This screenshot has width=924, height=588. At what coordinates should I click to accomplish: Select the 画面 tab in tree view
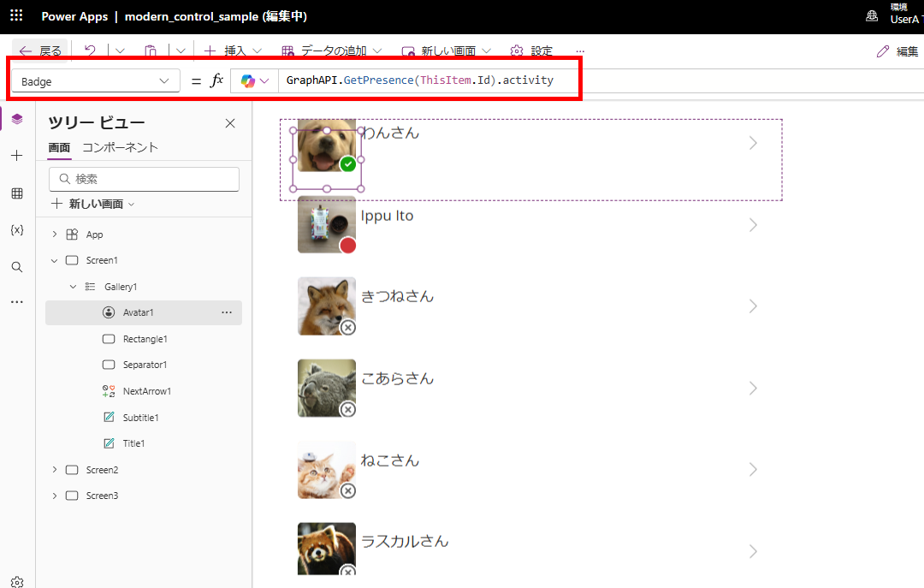click(59, 147)
